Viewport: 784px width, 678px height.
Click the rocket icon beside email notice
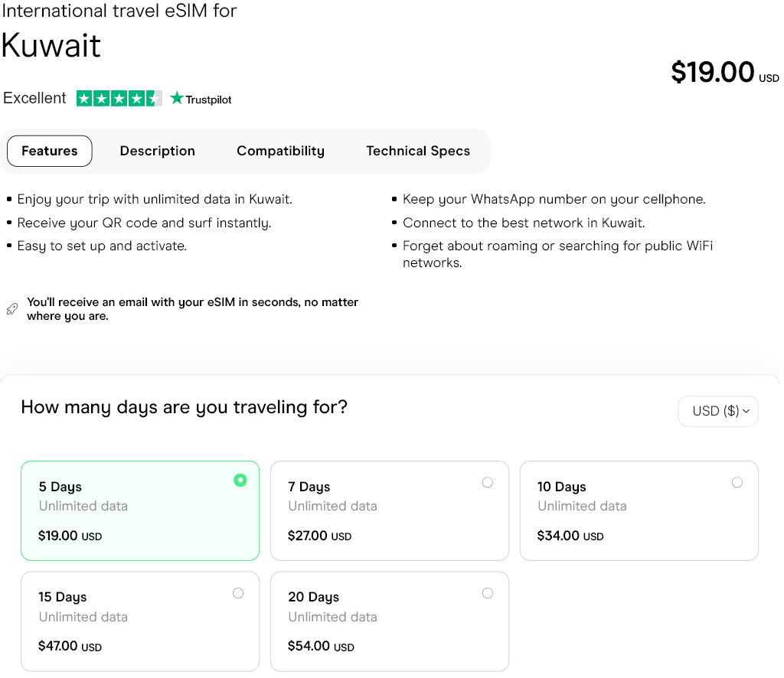(11, 309)
